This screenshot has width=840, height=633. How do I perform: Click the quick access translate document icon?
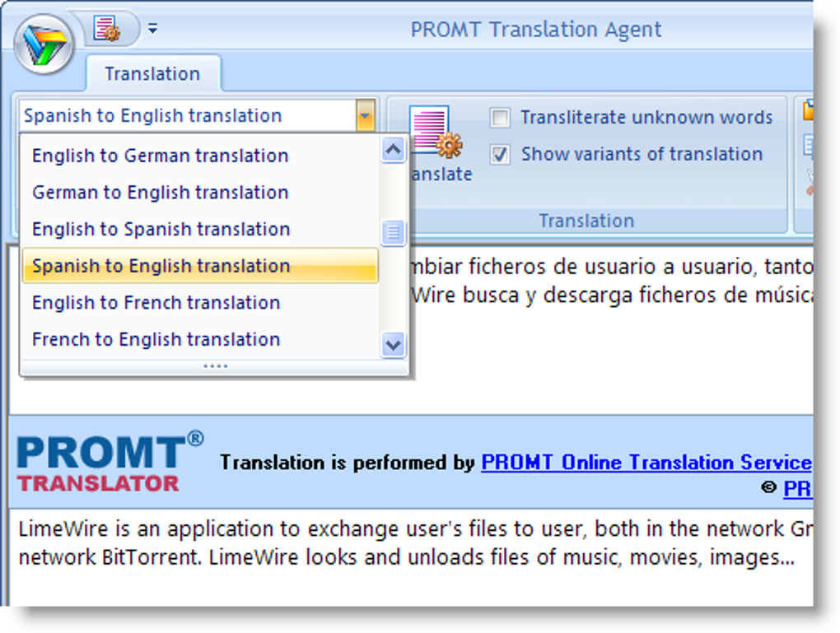click(x=106, y=28)
